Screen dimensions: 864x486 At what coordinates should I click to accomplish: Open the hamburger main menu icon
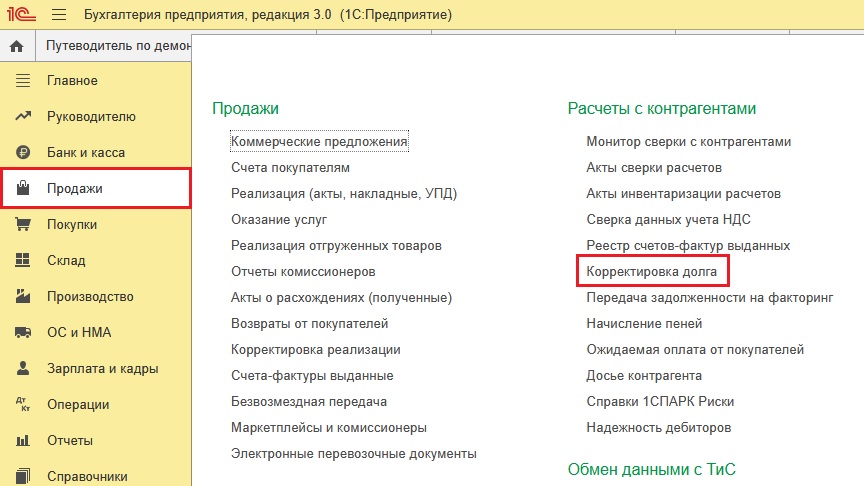[x=59, y=14]
